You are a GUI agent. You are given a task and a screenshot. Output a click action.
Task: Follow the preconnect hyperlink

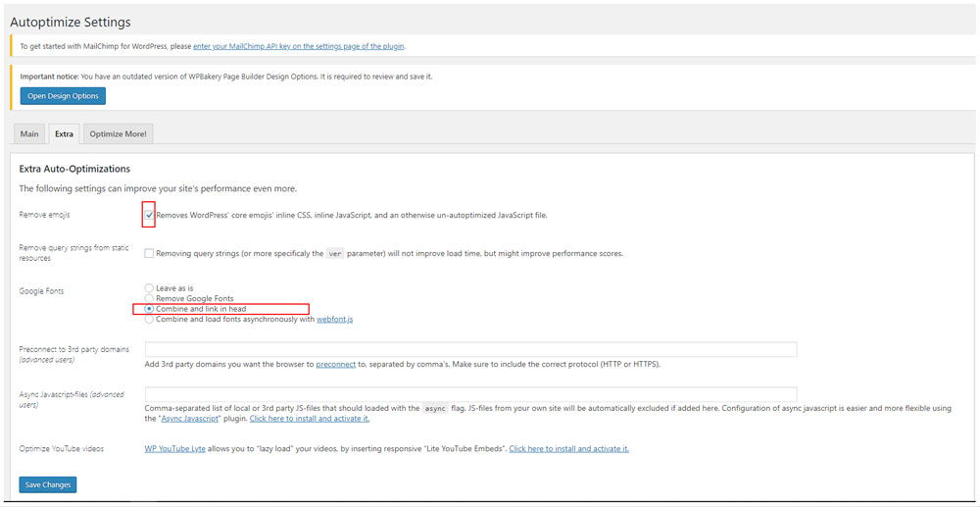click(x=335, y=364)
